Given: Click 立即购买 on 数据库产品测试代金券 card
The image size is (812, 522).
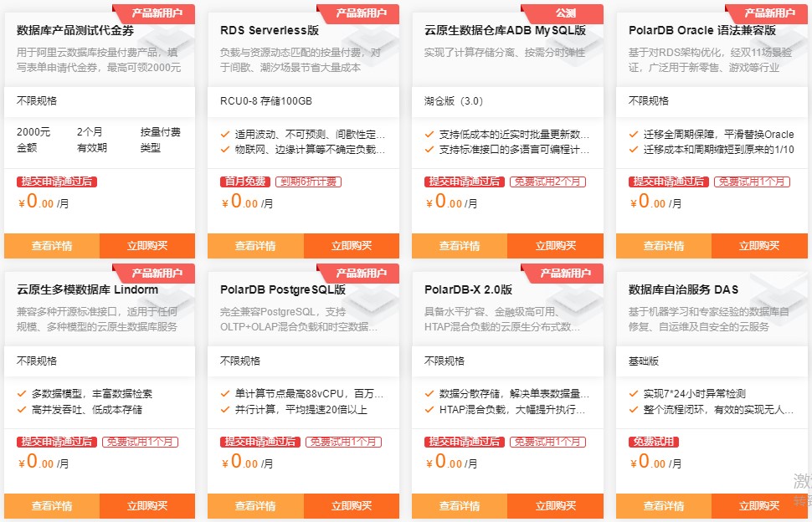Looking at the screenshot, I should pyautogui.click(x=147, y=246).
